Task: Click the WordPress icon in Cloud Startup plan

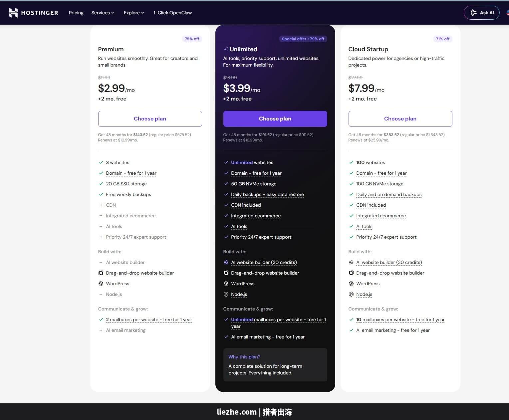Action: [351, 284]
